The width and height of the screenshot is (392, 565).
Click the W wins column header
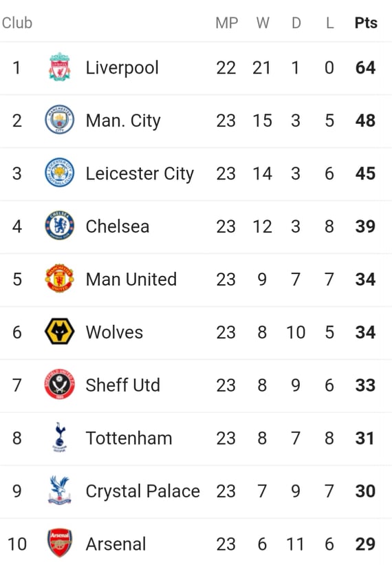(263, 23)
